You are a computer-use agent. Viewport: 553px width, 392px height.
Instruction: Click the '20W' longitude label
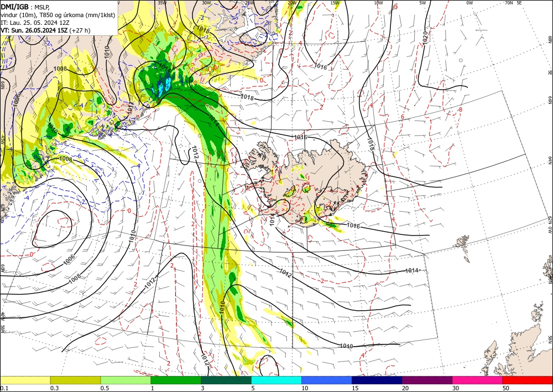[291, 2]
